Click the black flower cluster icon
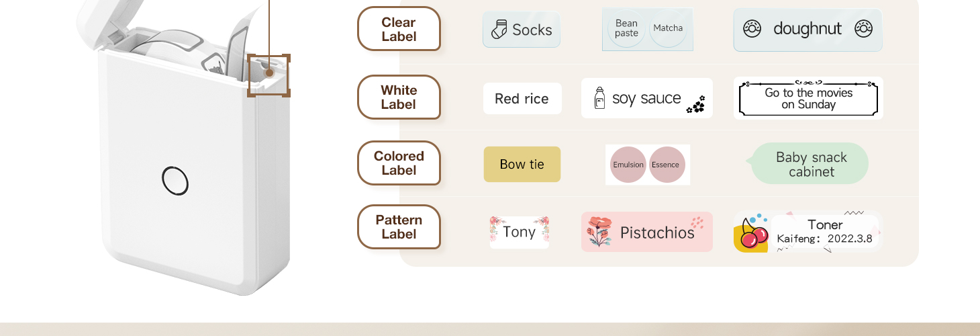 tap(696, 105)
